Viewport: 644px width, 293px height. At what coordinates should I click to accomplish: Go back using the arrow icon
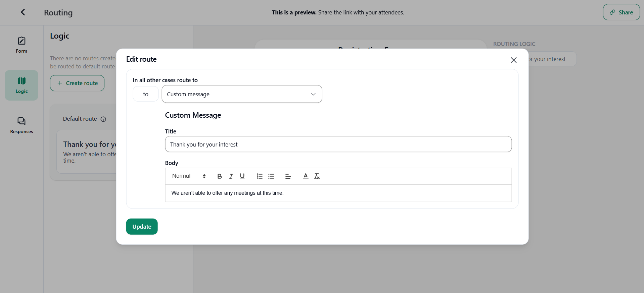[23, 12]
